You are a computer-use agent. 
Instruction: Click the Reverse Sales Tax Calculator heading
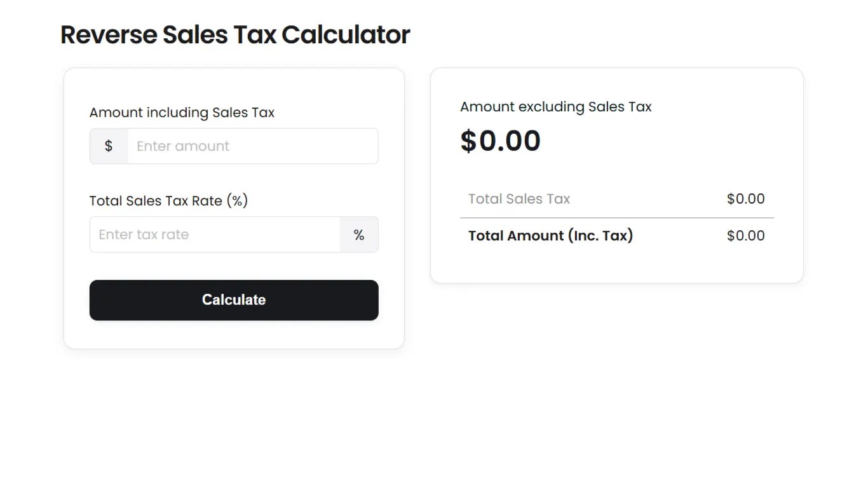coord(235,35)
